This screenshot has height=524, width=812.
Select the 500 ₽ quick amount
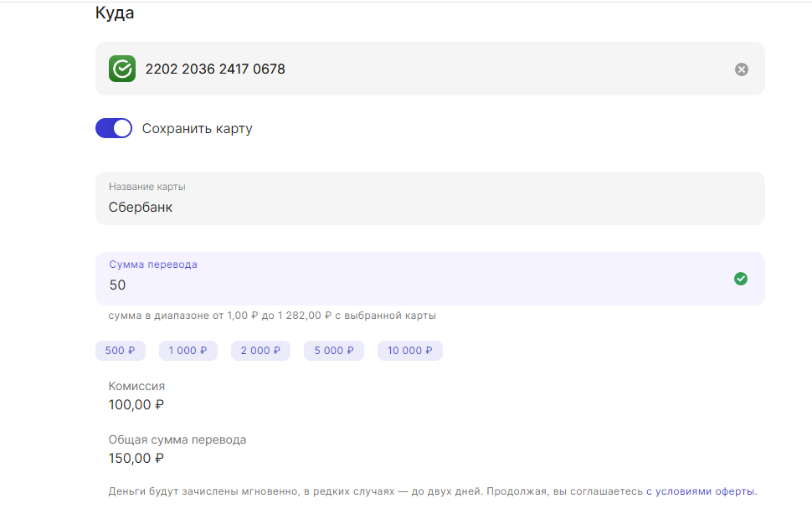point(121,351)
